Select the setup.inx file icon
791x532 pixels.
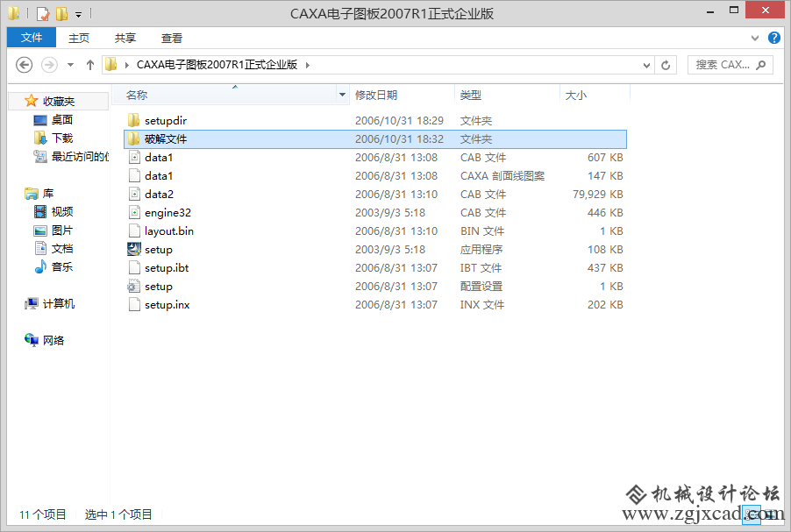[x=134, y=304]
